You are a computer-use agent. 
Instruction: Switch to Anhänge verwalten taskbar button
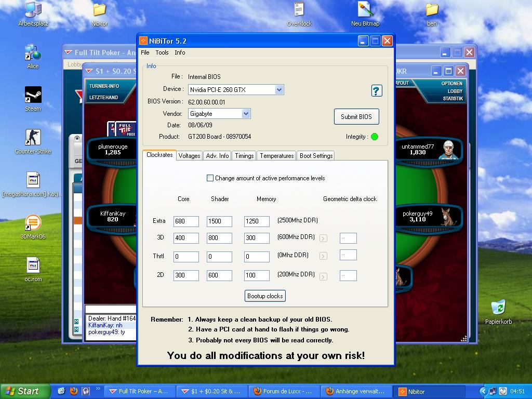tap(357, 392)
